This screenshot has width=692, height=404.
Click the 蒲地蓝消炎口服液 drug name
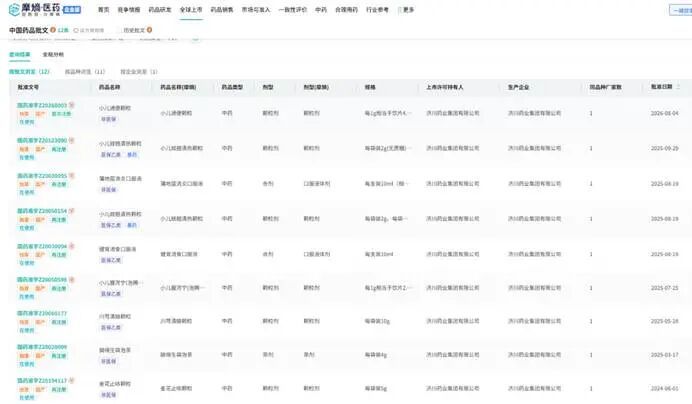click(x=120, y=178)
